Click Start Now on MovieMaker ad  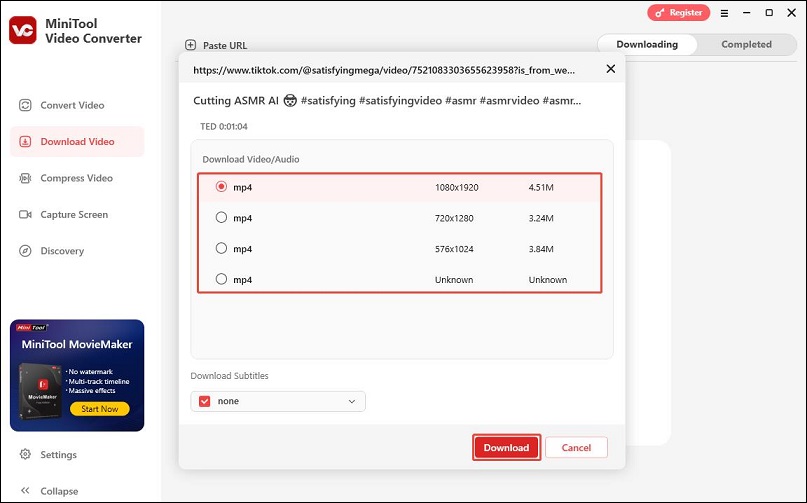click(x=99, y=409)
